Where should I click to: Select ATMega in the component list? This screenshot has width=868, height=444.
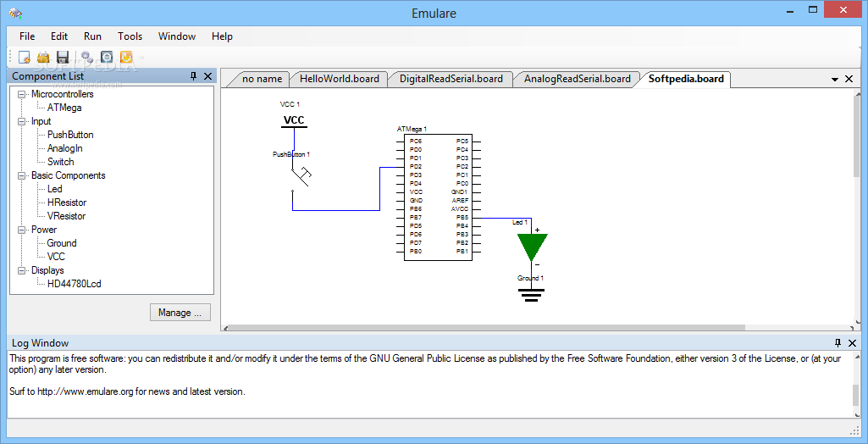coord(64,108)
